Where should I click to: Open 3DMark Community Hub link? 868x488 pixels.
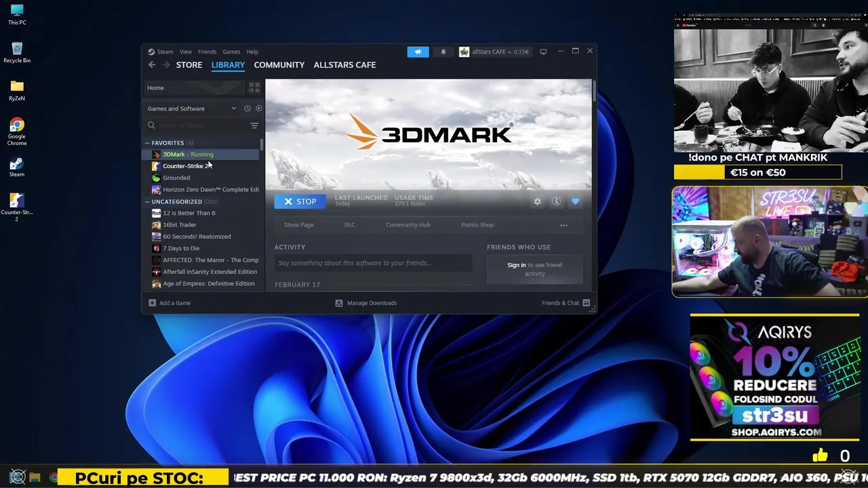pos(408,225)
